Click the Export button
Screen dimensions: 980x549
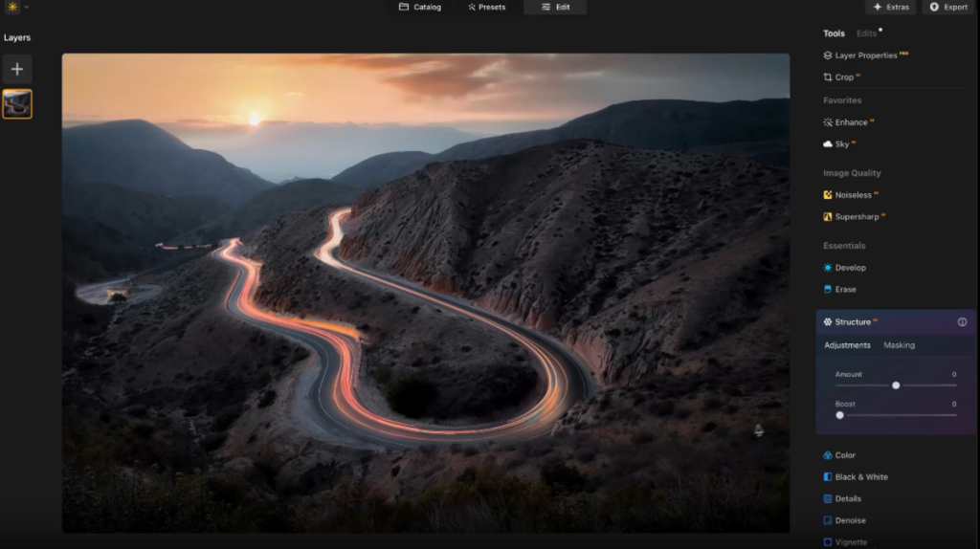948,7
